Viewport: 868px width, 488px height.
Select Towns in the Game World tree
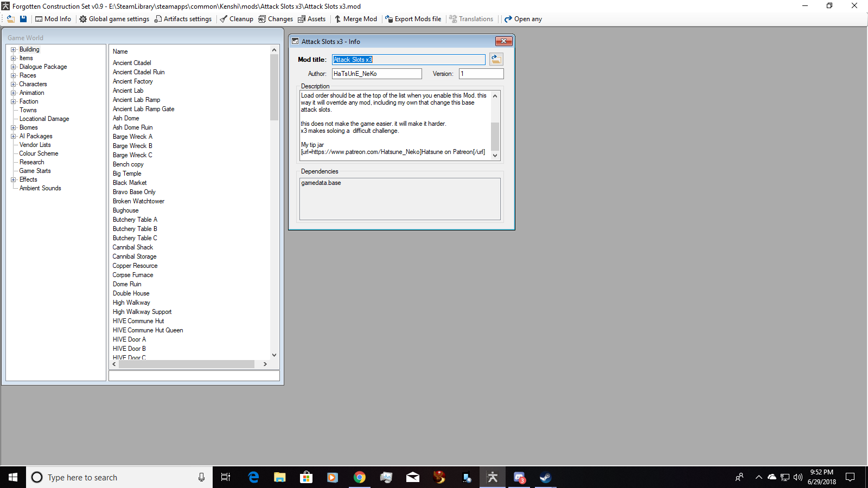point(28,110)
